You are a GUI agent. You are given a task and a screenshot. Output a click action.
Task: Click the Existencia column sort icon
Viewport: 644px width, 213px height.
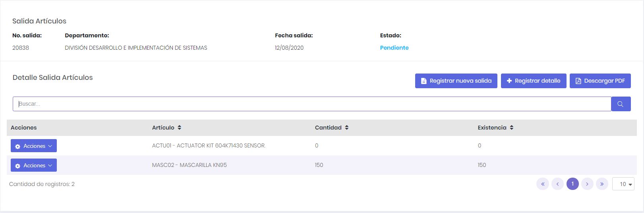512,128
